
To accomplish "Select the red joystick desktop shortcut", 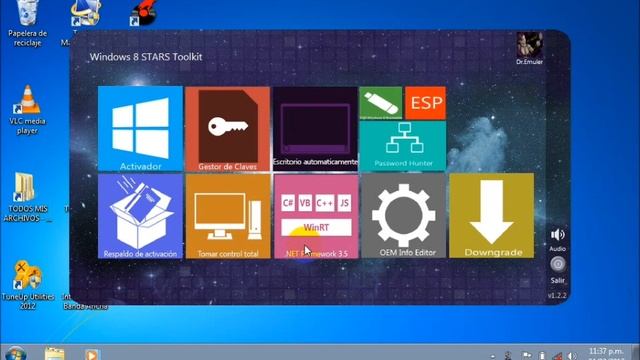I will [x=143, y=12].
